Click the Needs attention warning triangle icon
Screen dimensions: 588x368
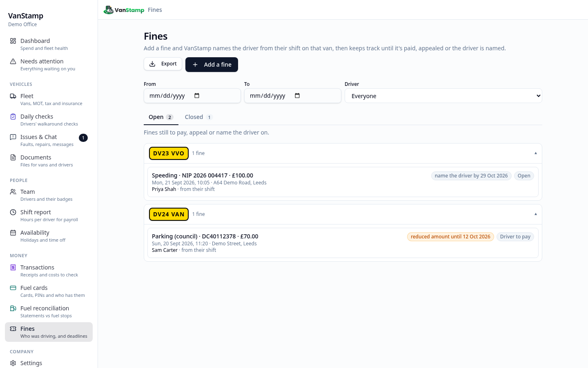(x=13, y=61)
